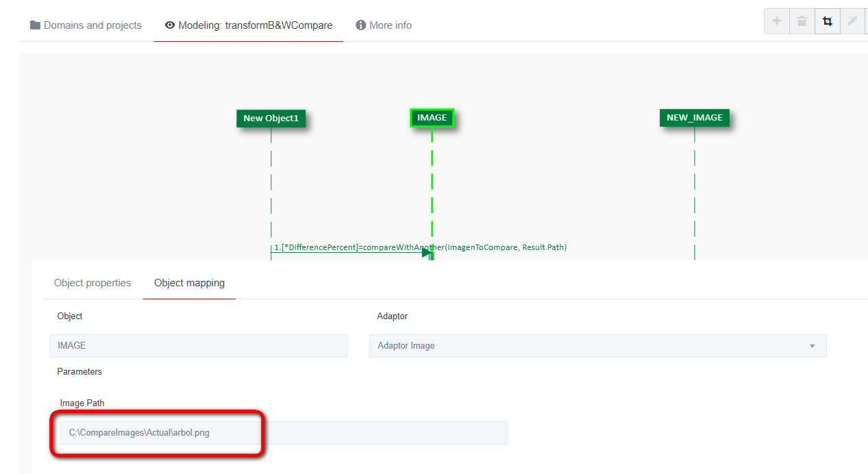Click the Object name field containing IMAGE
The height and width of the screenshot is (474, 868).
(198, 346)
